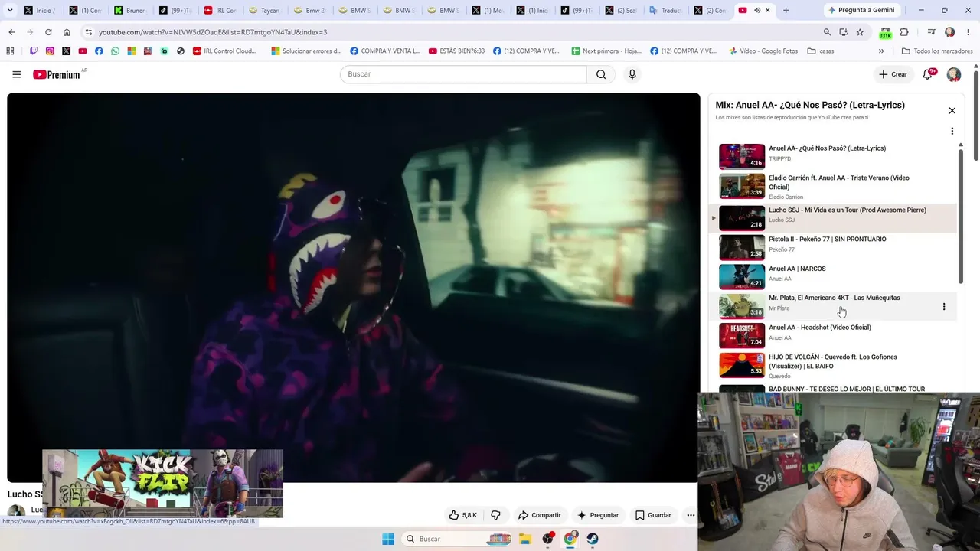980x551 pixels.
Task: Dislike the current video
Action: tap(495, 515)
